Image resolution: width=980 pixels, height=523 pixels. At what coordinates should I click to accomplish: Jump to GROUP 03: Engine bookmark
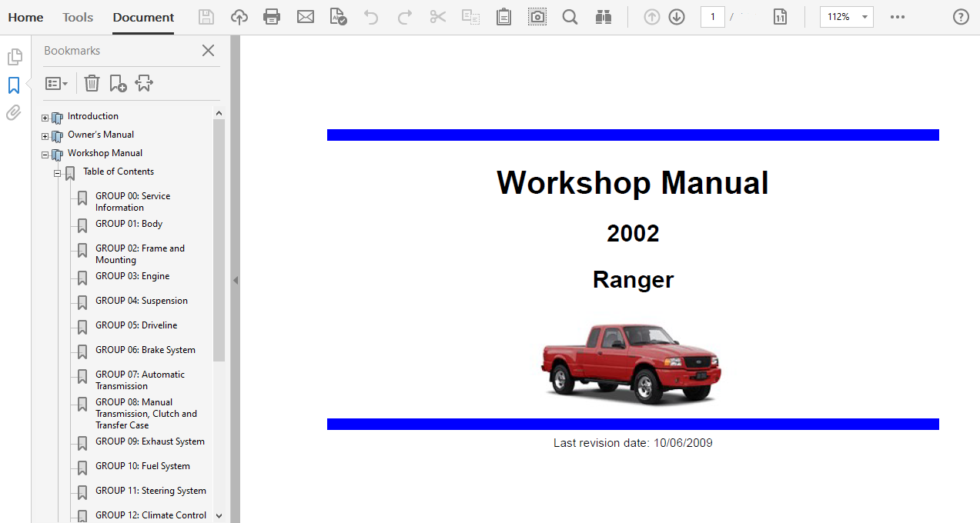pos(132,276)
